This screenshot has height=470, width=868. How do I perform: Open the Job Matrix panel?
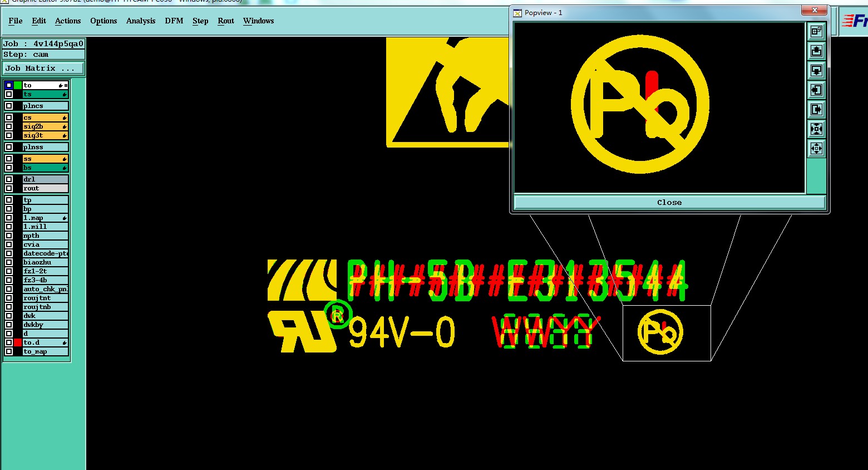(43, 68)
